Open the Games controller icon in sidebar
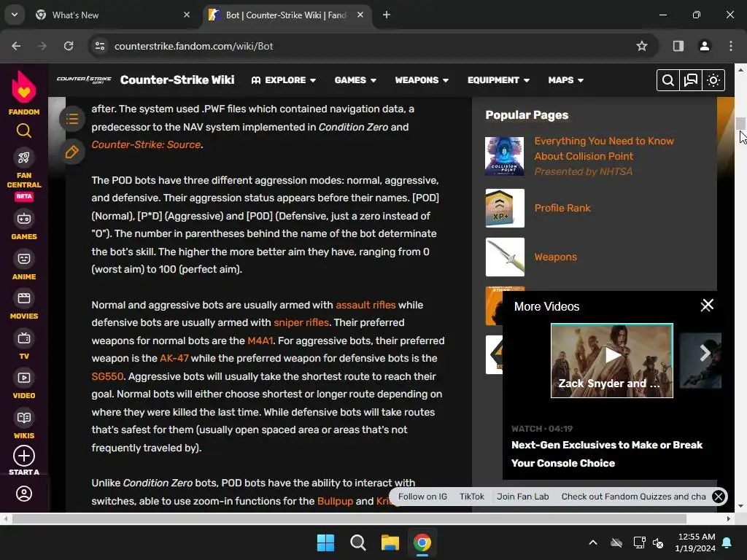 [x=24, y=219]
